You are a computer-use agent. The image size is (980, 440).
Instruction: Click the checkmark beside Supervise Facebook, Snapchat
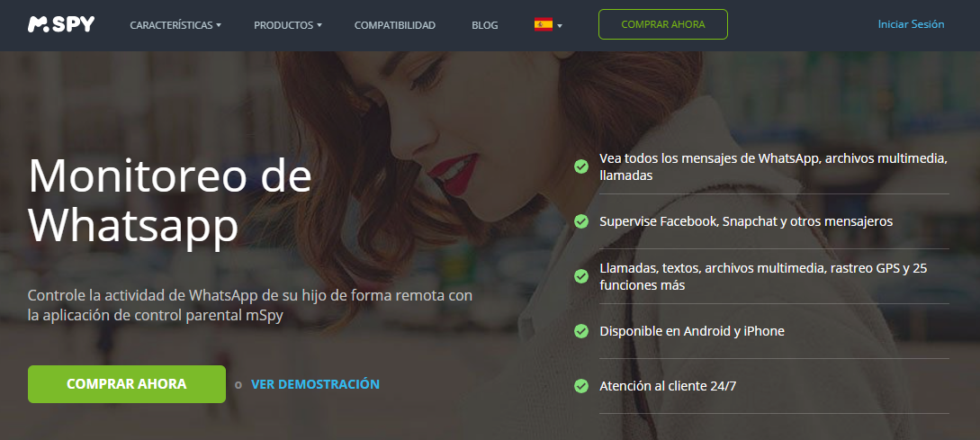581,221
